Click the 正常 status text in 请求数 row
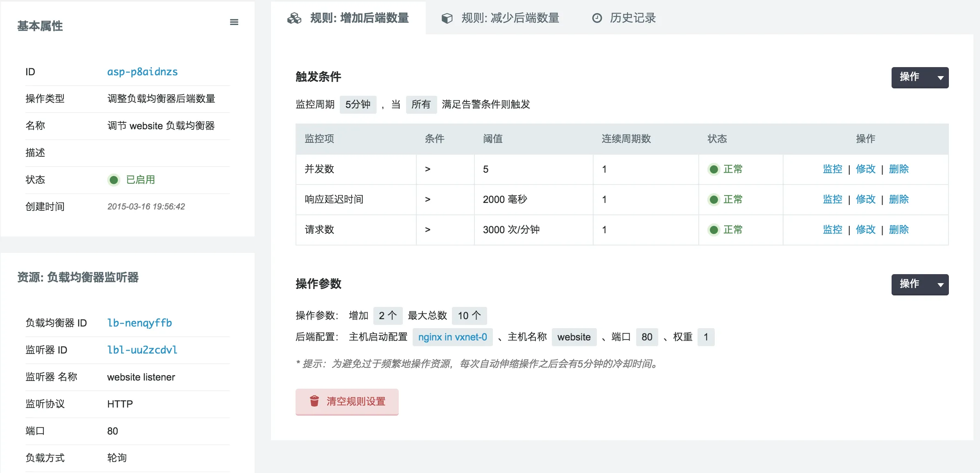Viewport: 980px width, 473px height. coord(733,230)
